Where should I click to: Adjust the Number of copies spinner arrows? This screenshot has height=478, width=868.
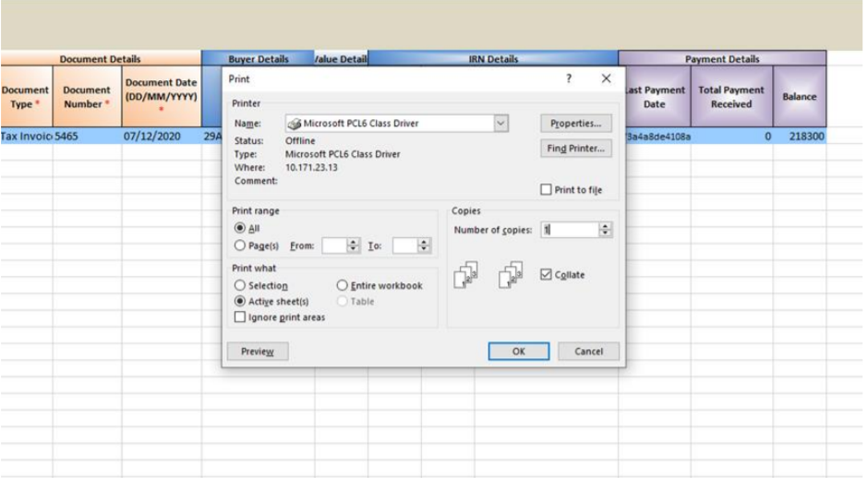[605, 230]
